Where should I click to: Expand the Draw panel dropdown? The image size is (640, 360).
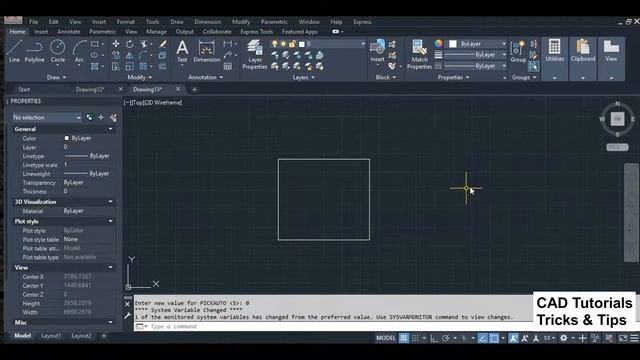[56, 77]
